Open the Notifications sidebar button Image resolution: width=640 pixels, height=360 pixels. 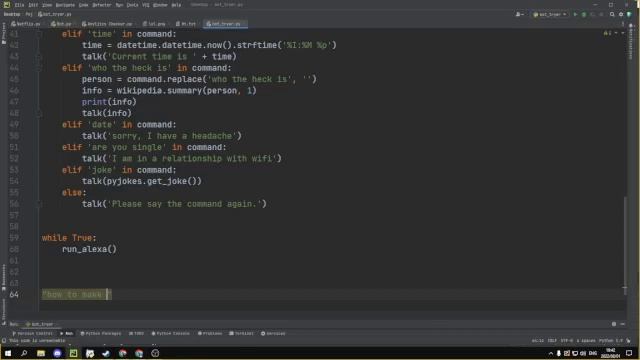tap(631, 42)
